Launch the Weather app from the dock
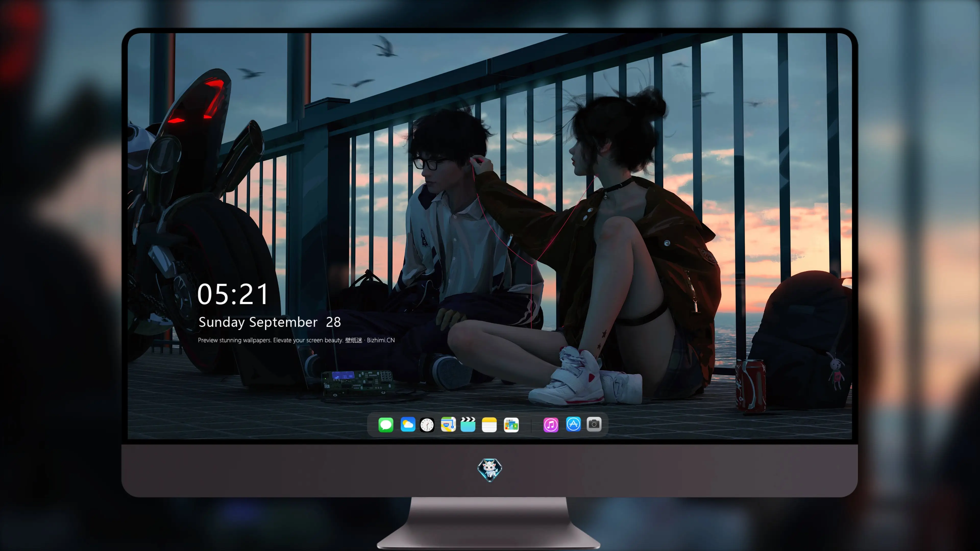The width and height of the screenshot is (980, 551). tap(408, 424)
